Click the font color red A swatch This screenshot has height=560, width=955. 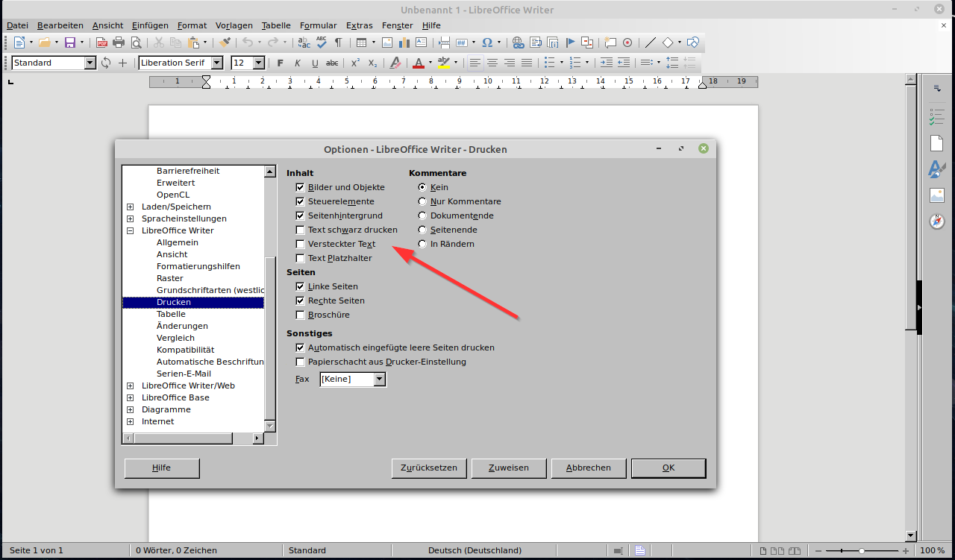(x=418, y=63)
